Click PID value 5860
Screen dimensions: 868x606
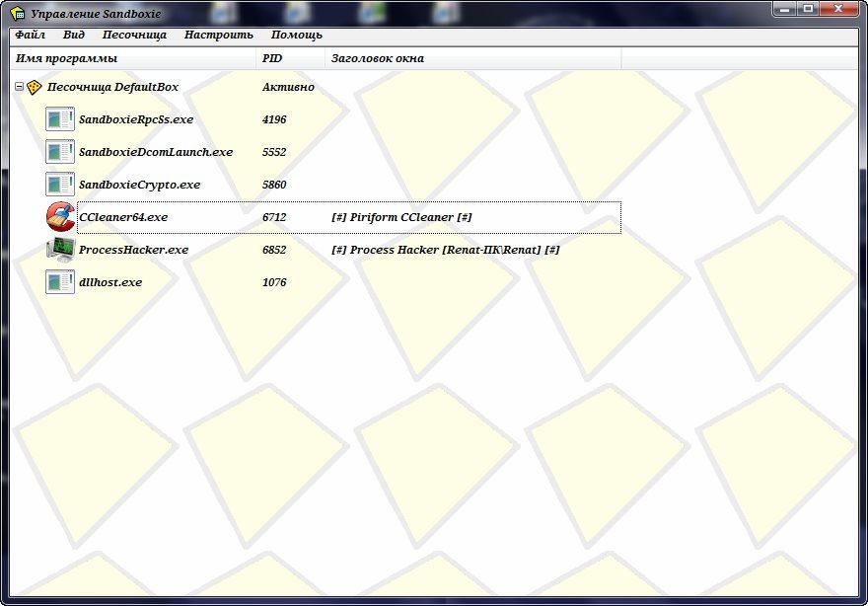click(x=274, y=185)
